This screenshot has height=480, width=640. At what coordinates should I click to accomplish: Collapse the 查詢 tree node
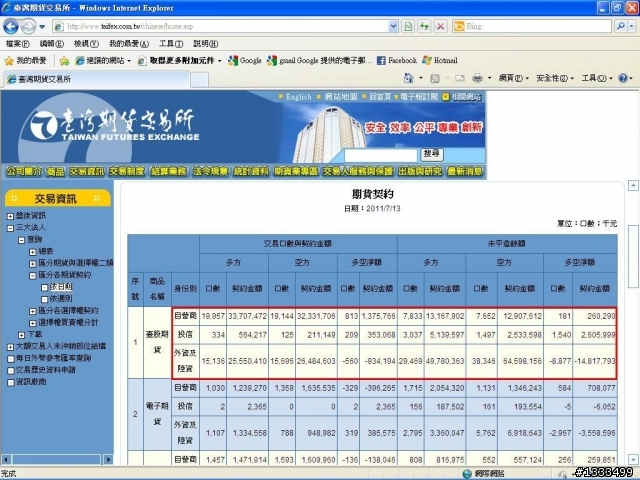click(22, 240)
